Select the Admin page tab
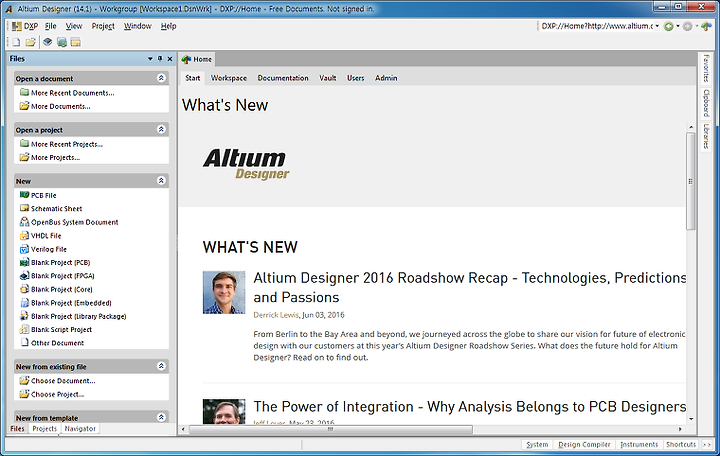The image size is (720, 456). coord(386,78)
